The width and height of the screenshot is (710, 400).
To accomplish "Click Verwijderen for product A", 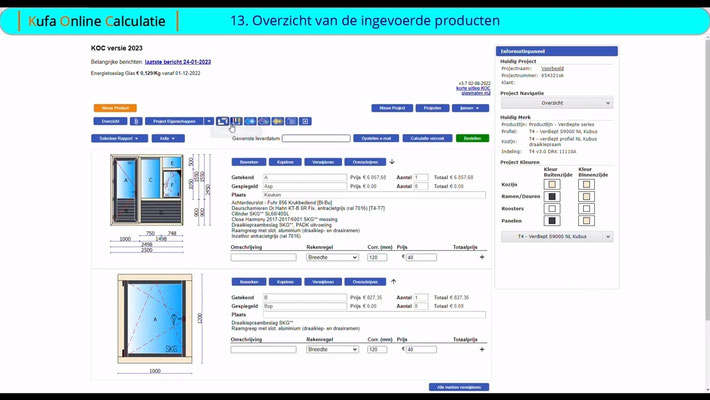I will 323,162.
